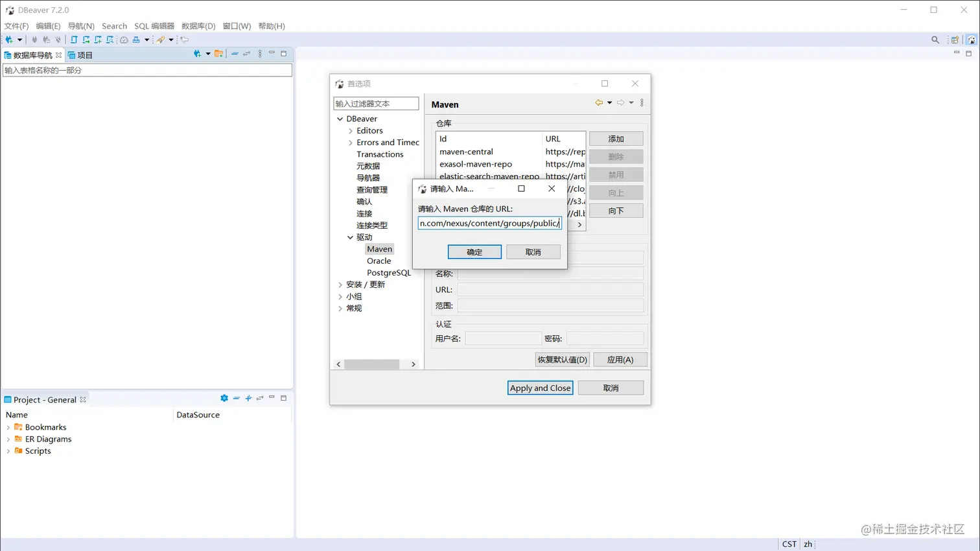
Task: Open the 编辑(E) menu
Action: [48, 26]
